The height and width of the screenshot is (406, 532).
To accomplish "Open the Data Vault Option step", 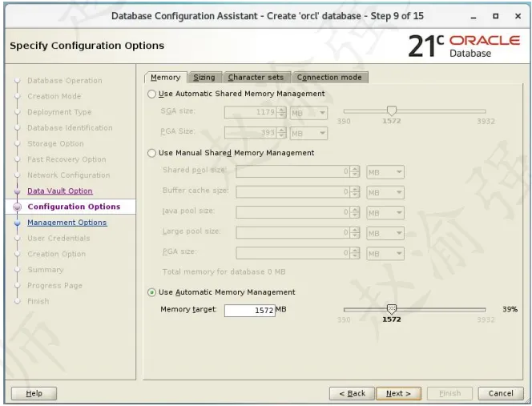I will (x=60, y=191).
